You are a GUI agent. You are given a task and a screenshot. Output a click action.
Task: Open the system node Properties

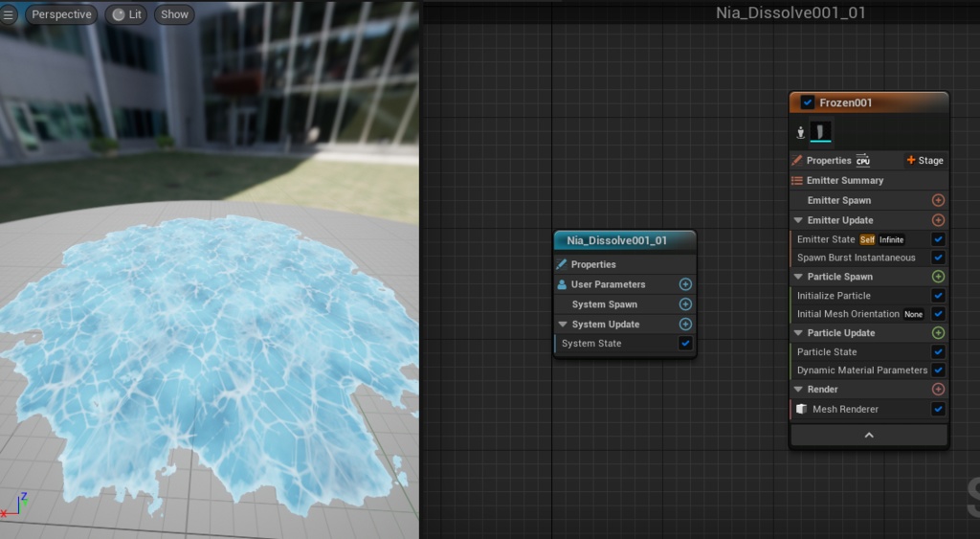593,264
